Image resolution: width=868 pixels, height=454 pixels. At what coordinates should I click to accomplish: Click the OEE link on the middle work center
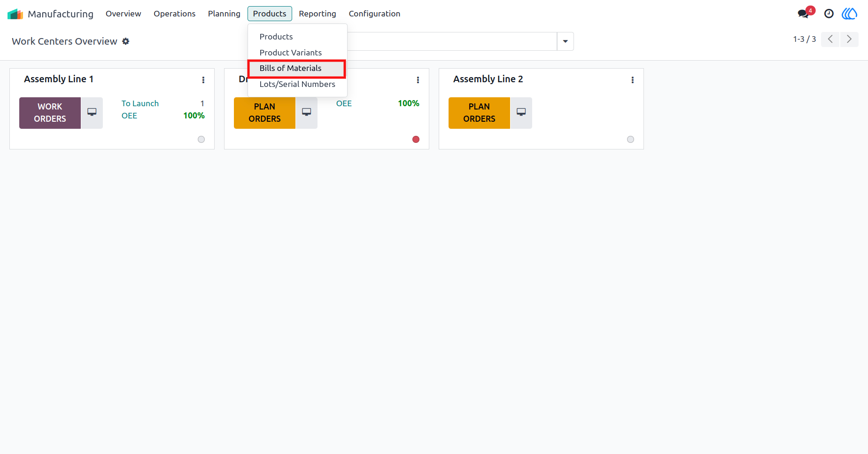[x=344, y=103]
